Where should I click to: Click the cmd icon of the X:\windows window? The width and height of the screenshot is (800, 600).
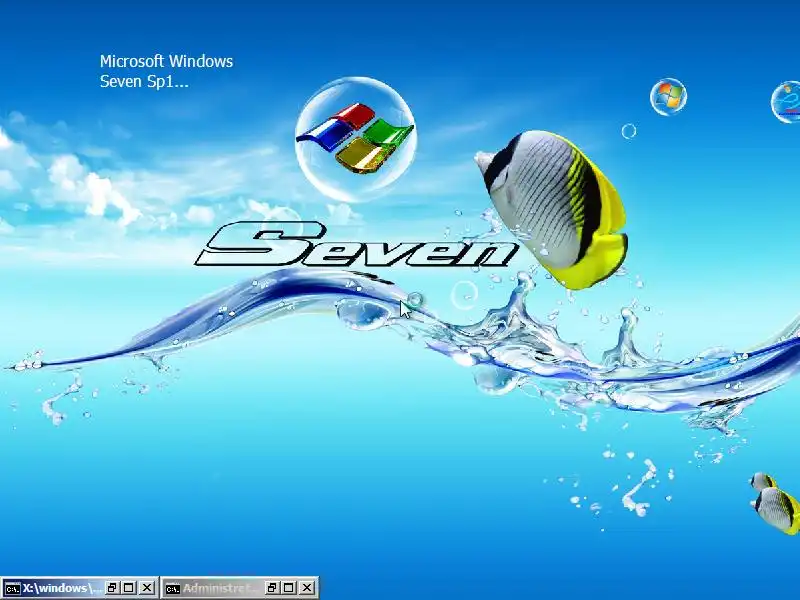12,588
